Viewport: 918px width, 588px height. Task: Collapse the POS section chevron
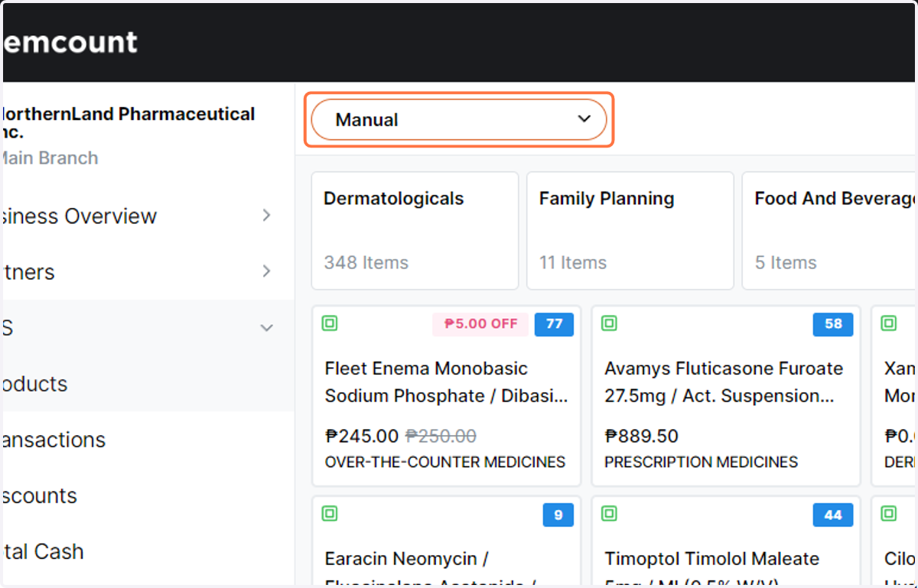tap(266, 328)
